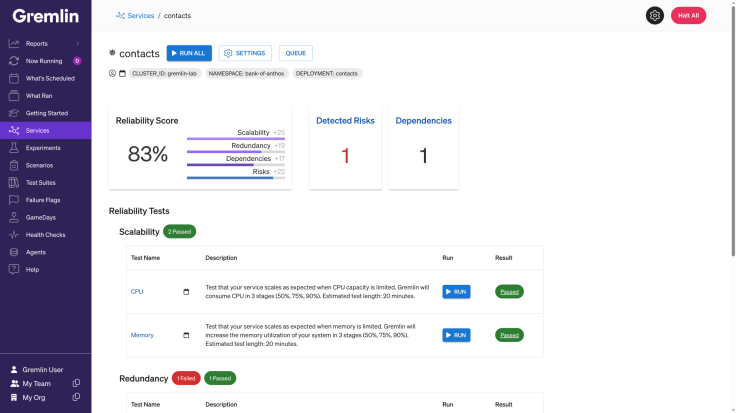
Task: Click My Org building icon
Action: (14, 398)
